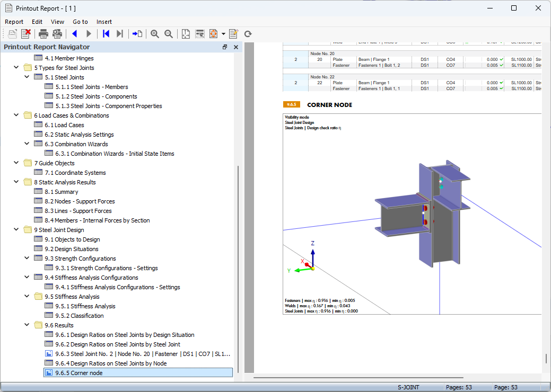Select 5.1.1 Steel Joints - Members item
This screenshot has height=392, width=551.
91,87
